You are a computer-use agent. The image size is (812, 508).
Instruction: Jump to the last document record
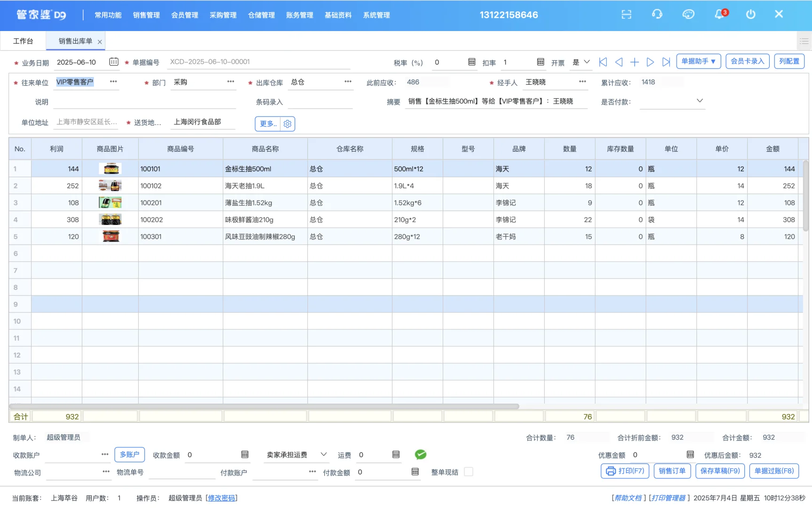coord(666,62)
